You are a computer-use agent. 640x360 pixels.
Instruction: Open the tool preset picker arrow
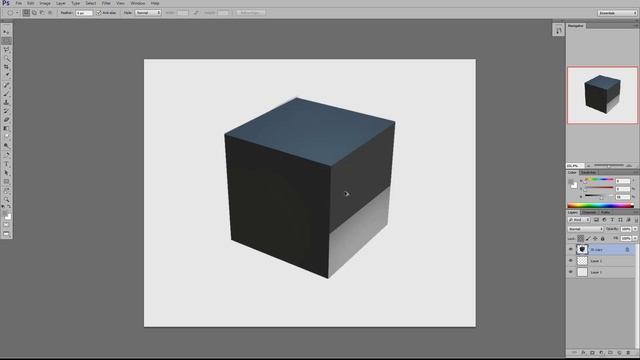17,13
